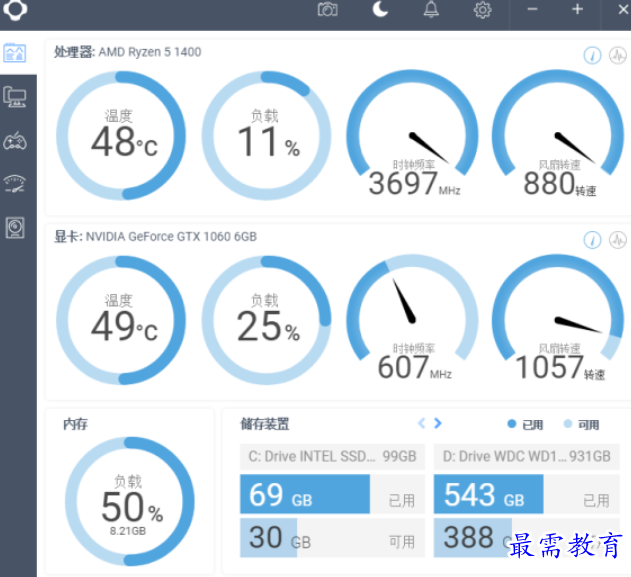Go to previous storage drives with left chevron
The width and height of the screenshot is (631, 577).
(x=421, y=423)
